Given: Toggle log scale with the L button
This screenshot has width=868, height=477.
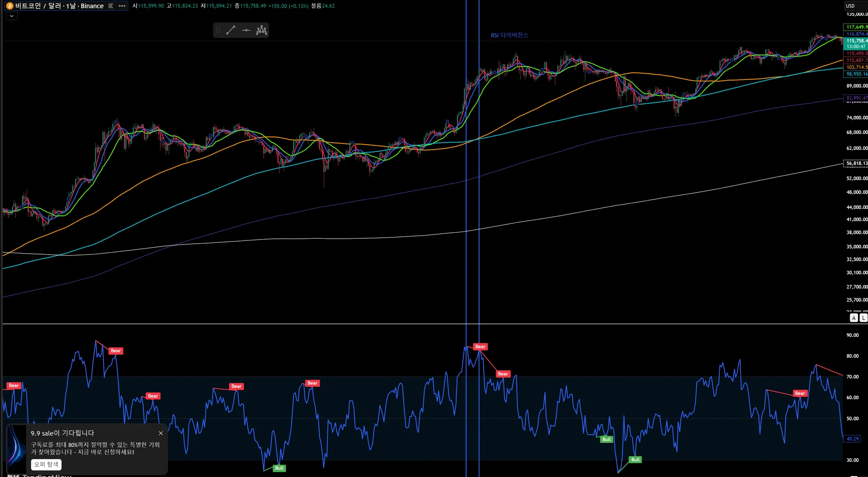Looking at the screenshot, I should (863, 318).
